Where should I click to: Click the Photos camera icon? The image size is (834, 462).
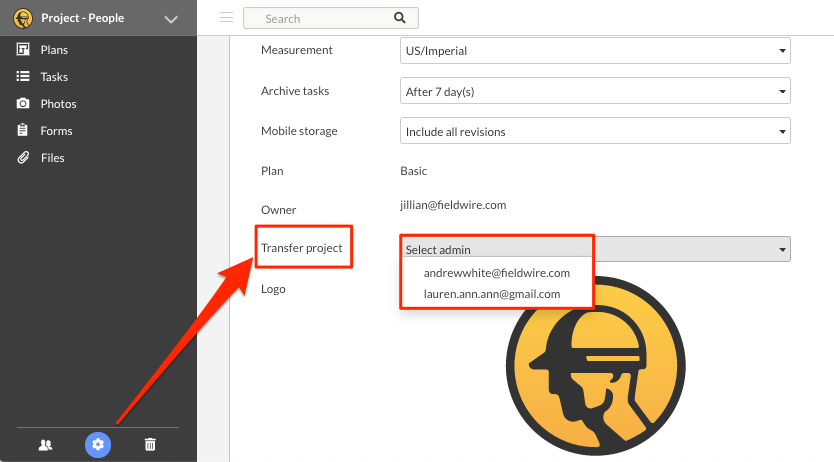[x=23, y=103]
